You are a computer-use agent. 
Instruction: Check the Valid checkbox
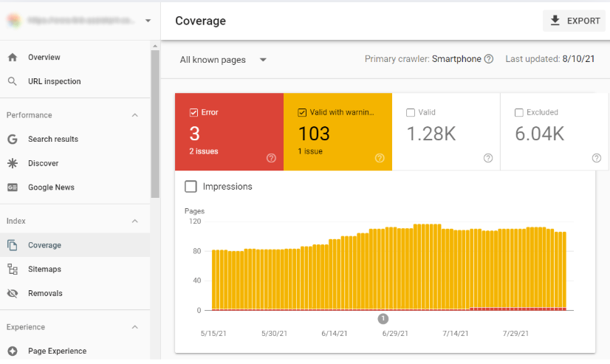coord(411,112)
